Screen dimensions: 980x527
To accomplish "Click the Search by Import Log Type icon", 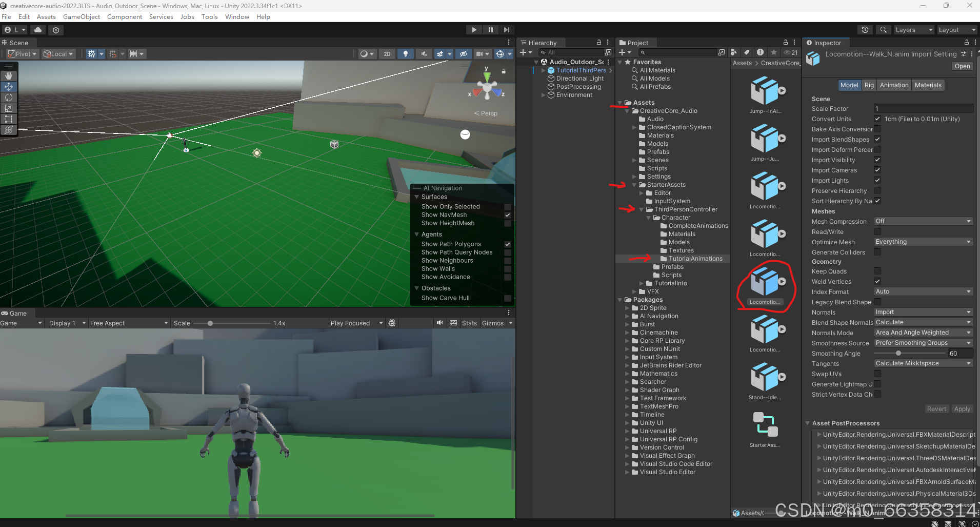I will [x=760, y=52].
